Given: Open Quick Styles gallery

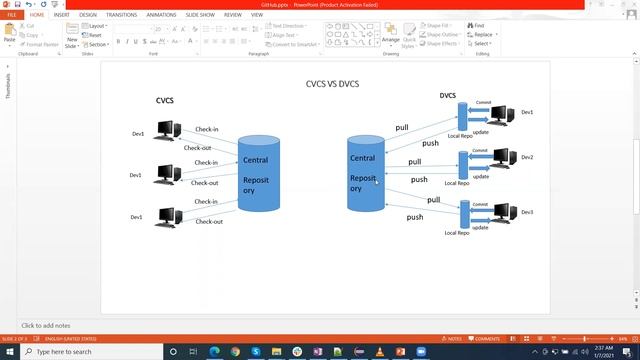Looking at the screenshot, I should pyautogui.click(x=409, y=36).
